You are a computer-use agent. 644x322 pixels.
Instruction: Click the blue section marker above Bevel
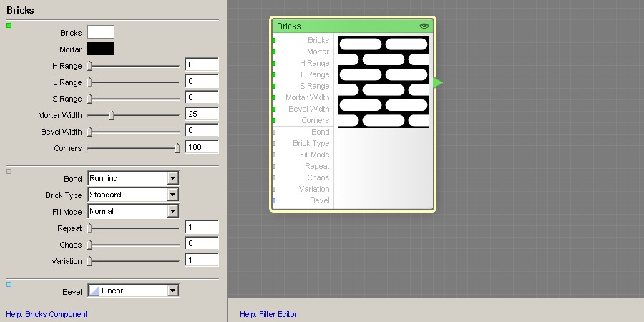click(x=9, y=285)
